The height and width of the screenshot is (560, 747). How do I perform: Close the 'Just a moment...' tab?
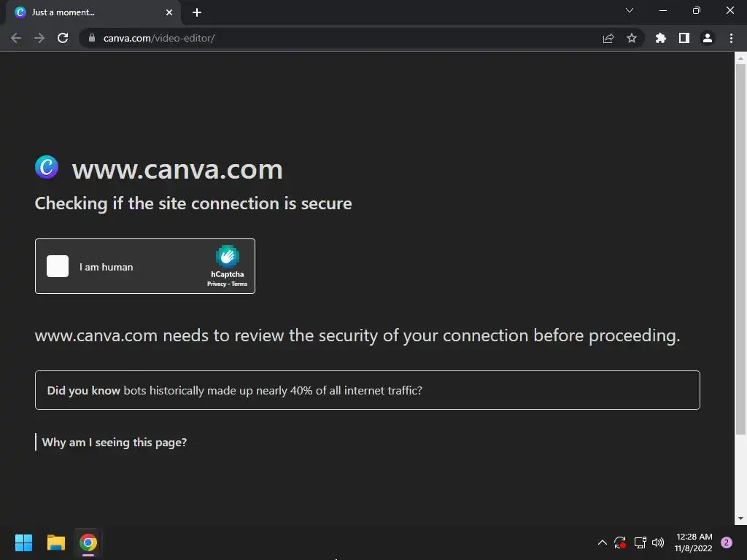coord(169,12)
